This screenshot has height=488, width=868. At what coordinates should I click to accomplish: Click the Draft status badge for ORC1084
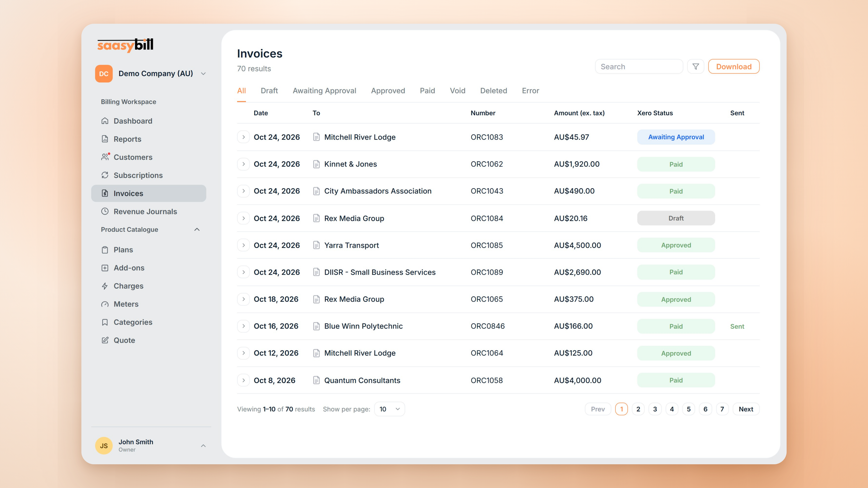[676, 218]
